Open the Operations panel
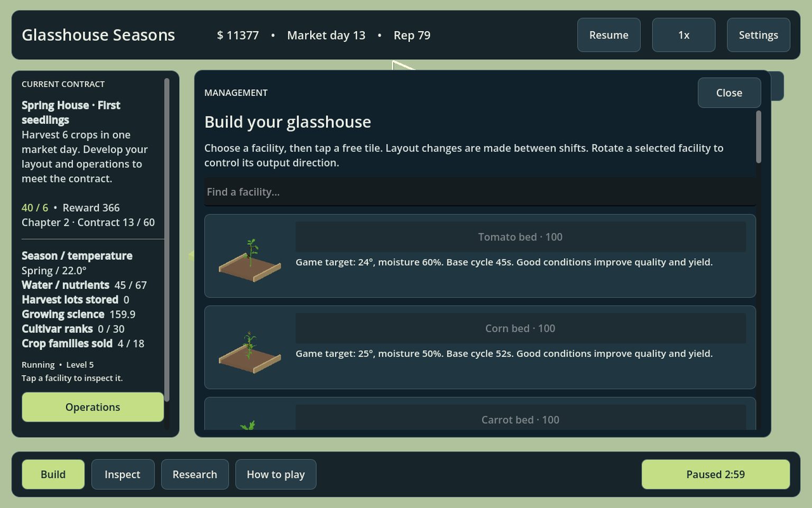This screenshot has width=812, height=508. pos(93,407)
